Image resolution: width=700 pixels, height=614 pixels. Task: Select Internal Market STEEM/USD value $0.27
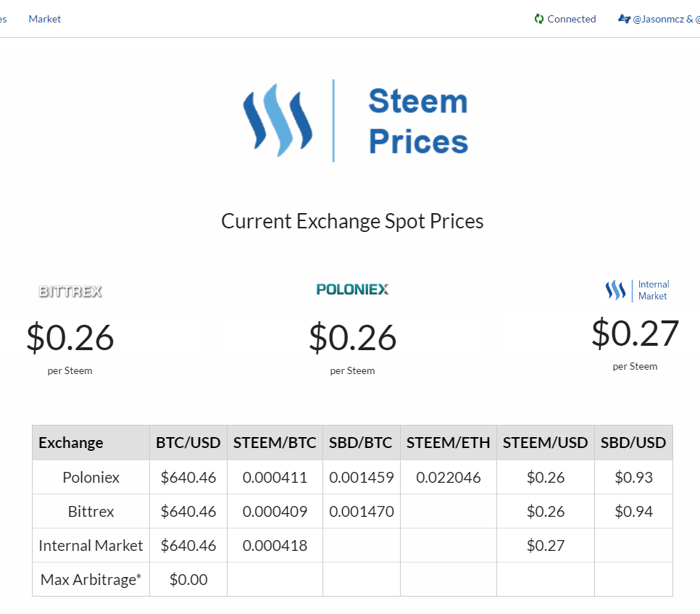click(546, 545)
